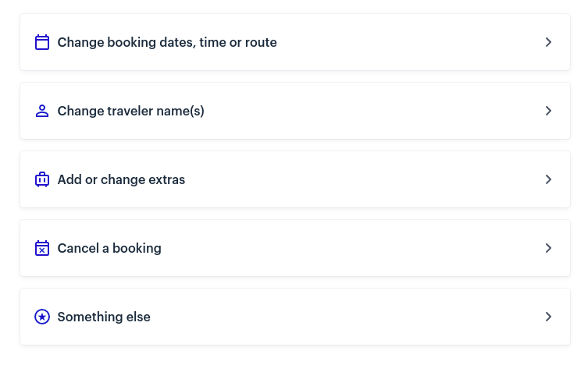Image resolution: width=588 pixels, height=365 pixels.
Task: Open the Cancel a booking chevron arrow
Action: tap(548, 248)
